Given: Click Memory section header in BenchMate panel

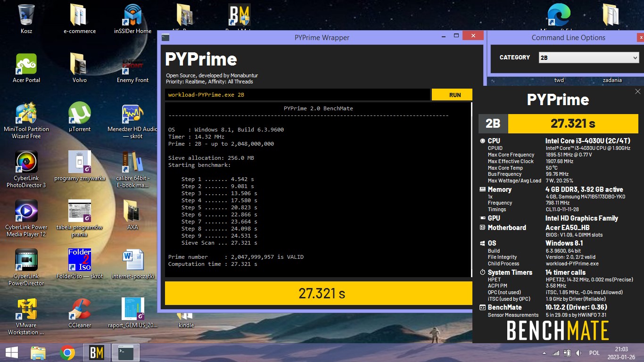Looking at the screenshot, I should (x=499, y=189).
